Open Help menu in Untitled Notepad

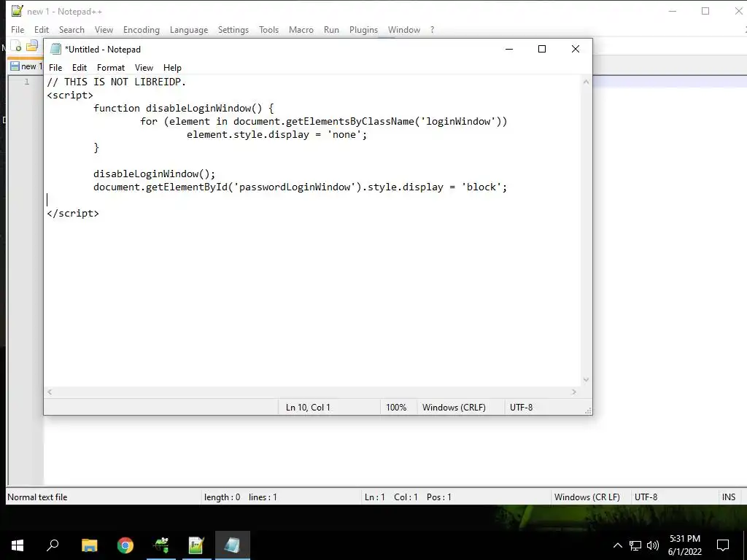(x=172, y=68)
